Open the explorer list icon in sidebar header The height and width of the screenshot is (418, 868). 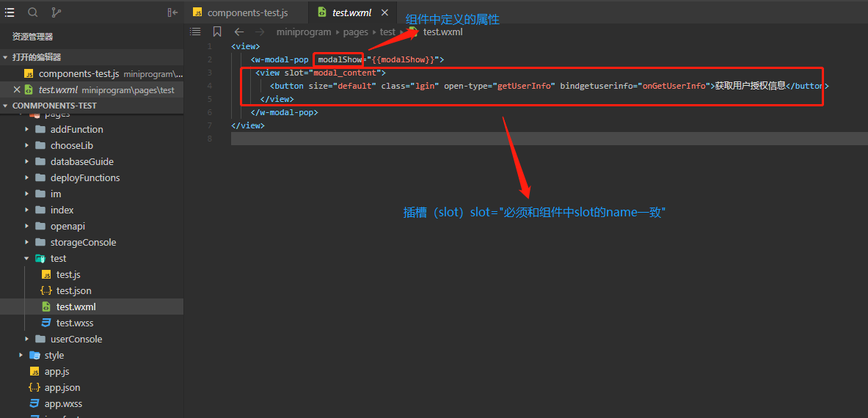[x=10, y=12]
